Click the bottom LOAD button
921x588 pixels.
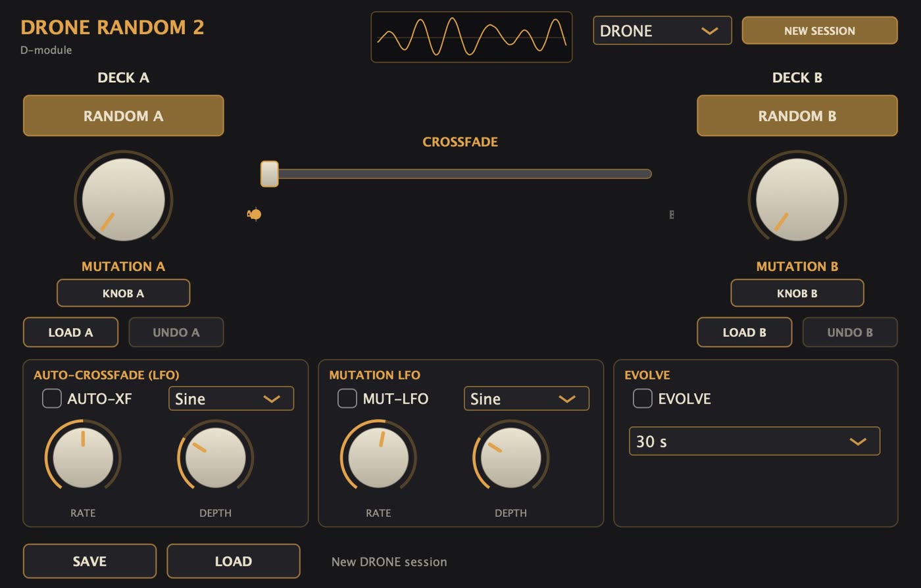[x=234, y=561]
